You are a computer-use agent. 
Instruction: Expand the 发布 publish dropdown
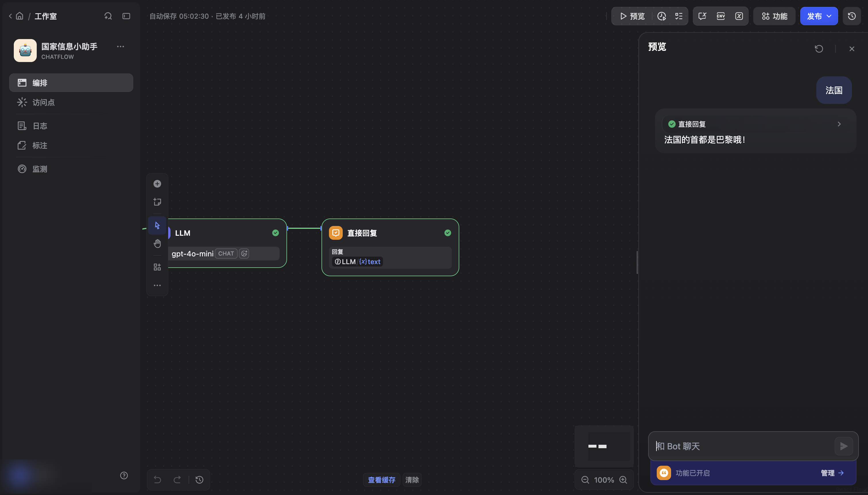point(819,16)
